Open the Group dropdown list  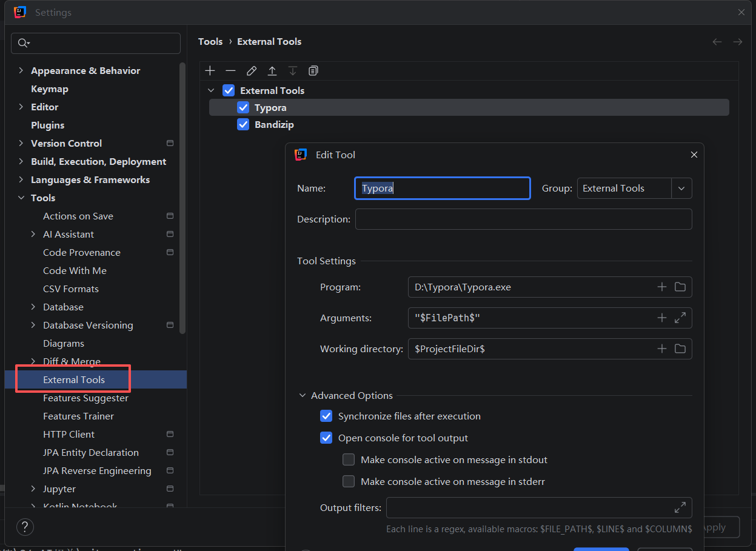tap(681, 189)
